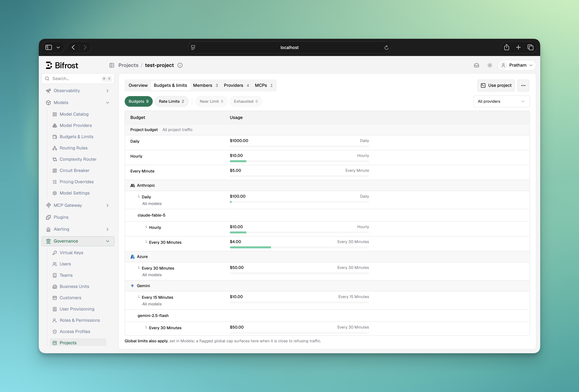Open Budgets & Limits in sidebar

(76, 137)
